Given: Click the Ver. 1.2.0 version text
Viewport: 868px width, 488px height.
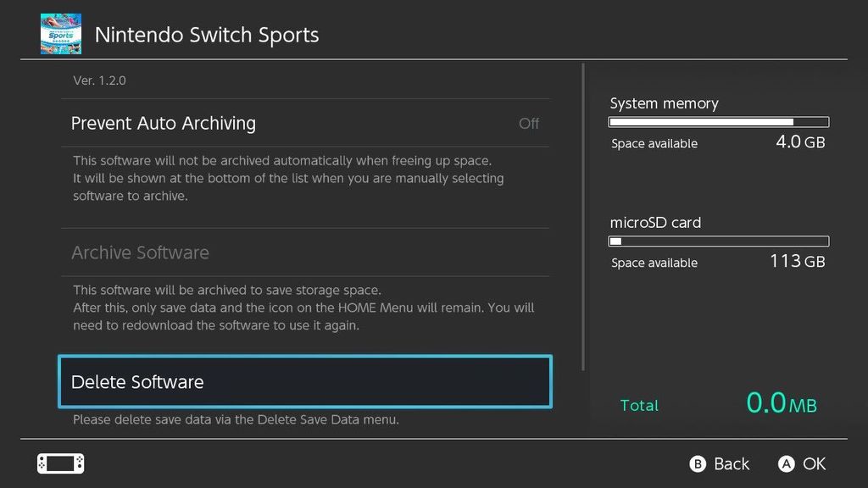Looking at the screenshot, I should pos(100,80).
